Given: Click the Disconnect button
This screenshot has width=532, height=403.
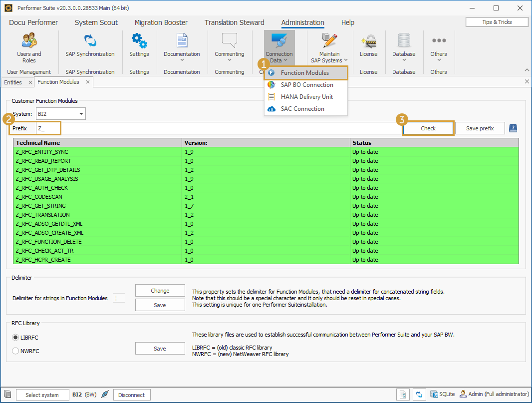Looking at the screenshot, I should [x=132, y=394].
